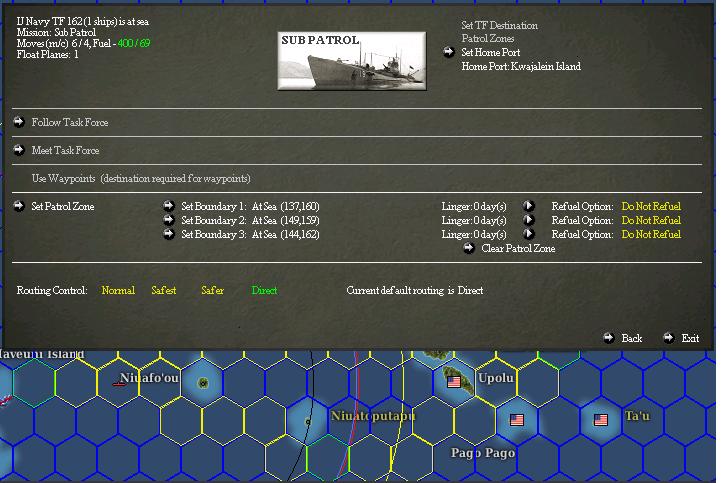Select Direct routing control
The width and height of the screenshot is (723, 483).
[264, 290]
